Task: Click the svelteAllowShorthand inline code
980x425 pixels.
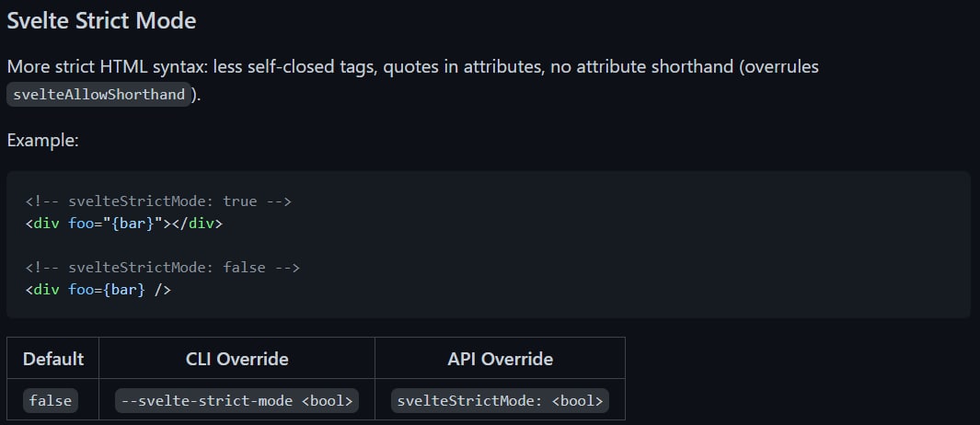Action: (99, 95)
